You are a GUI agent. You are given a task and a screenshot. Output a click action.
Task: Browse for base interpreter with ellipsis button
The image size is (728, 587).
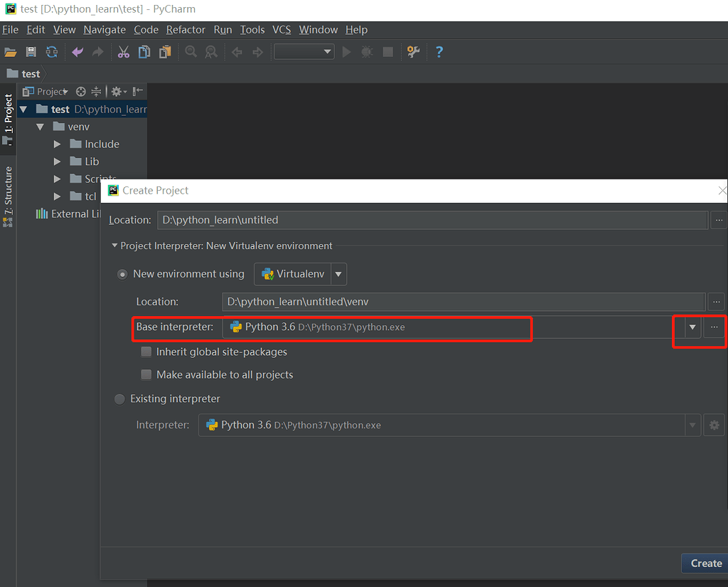click(714, 327)
